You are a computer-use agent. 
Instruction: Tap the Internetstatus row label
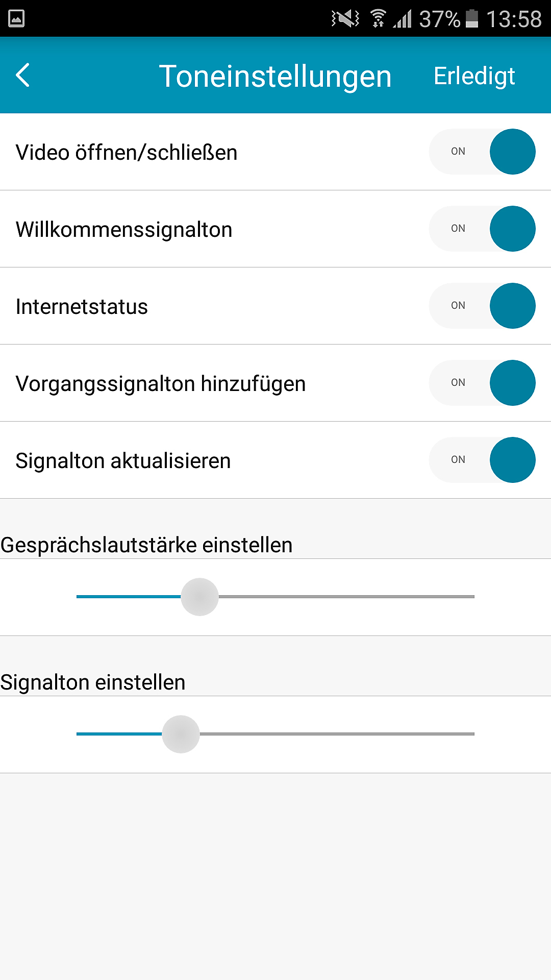point(82,307)
